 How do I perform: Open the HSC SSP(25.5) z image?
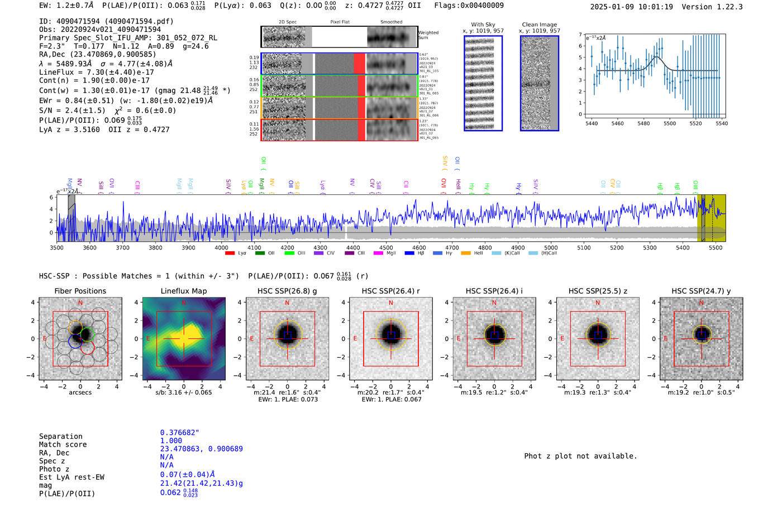pyautogui.click(x=598, y=339)
